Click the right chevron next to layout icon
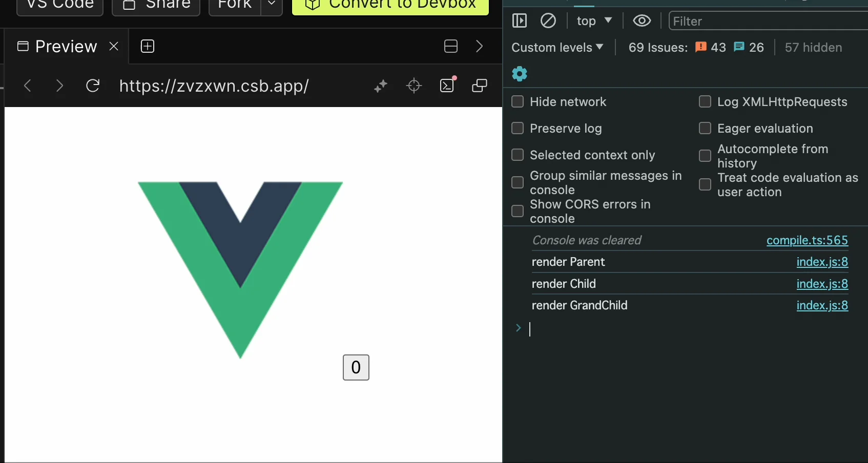 pos(480,47)
